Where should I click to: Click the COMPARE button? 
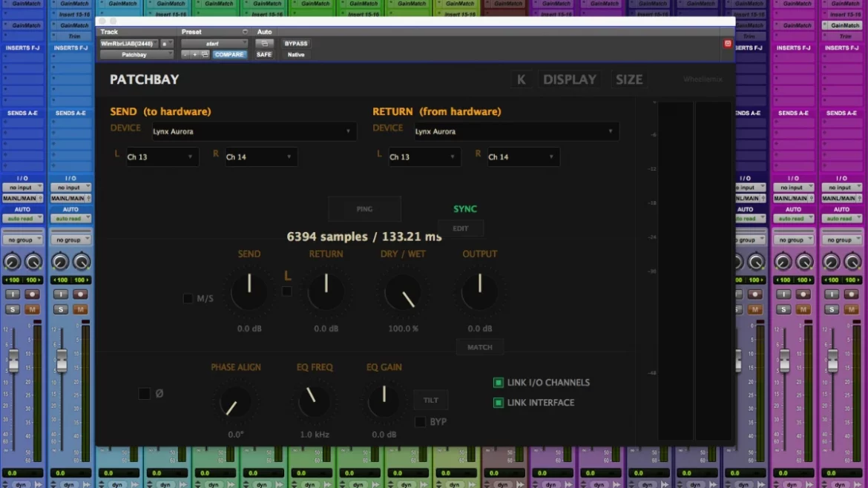click(228, 55)
